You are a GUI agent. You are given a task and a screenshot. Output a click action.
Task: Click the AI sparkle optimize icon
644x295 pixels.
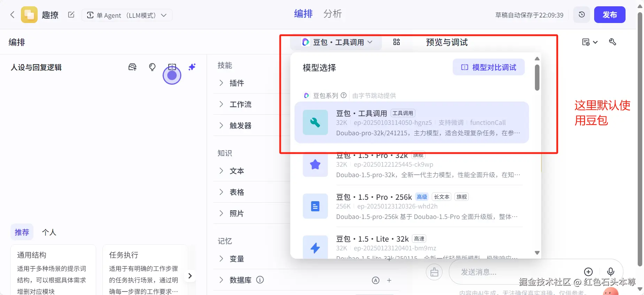tap(192, 67)
